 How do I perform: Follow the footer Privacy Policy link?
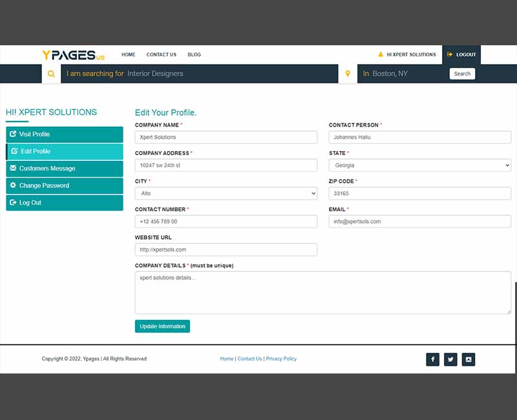(x=281, y=359)
